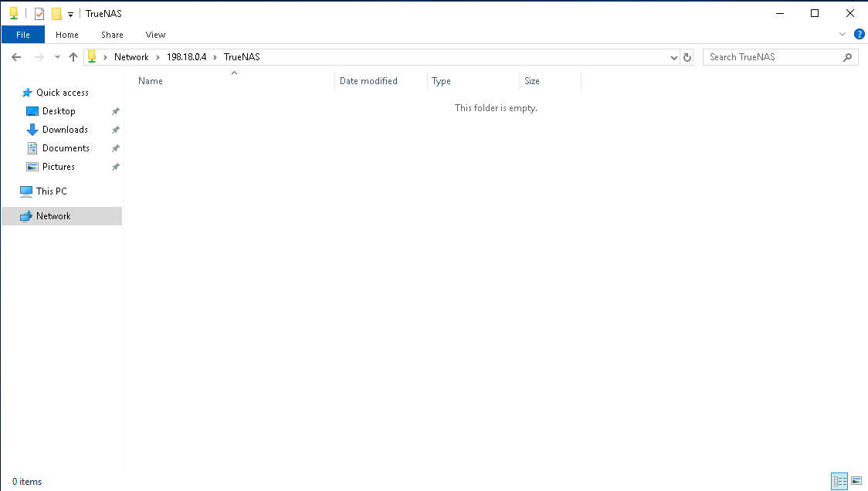Viewport: 868px width, 491px height.
Task: Open the Share ribbon tab
Action: (x=112, y=35)
